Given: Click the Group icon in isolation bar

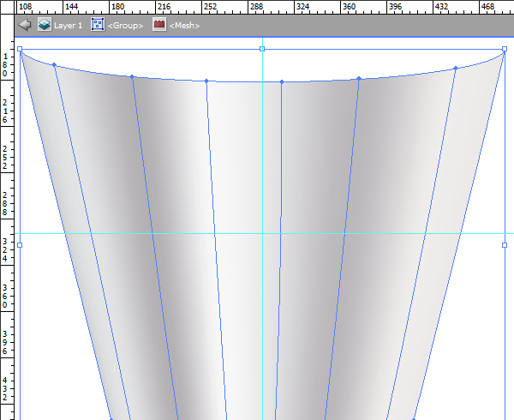Looking at the screenshot, I should [98, 25].
